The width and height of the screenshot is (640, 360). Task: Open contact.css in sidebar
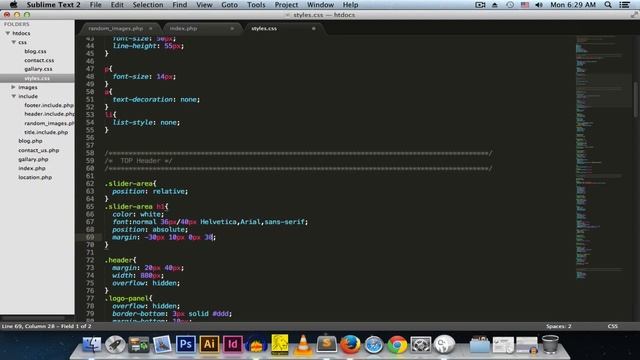39,60
